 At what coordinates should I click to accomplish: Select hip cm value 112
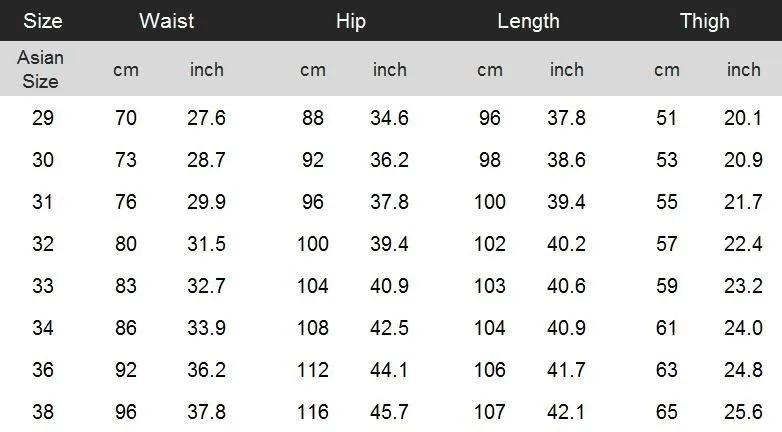(x=313, y=370)
